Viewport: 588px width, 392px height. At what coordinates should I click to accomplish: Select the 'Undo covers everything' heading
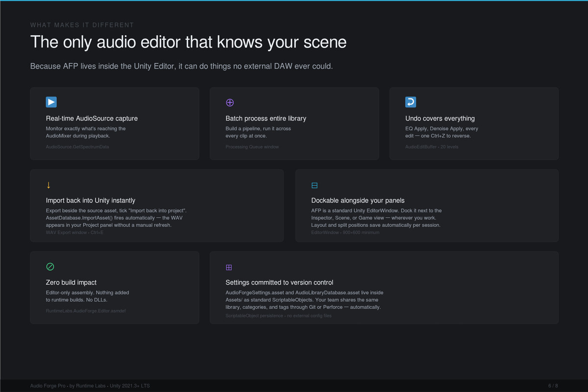pos(440,118)
